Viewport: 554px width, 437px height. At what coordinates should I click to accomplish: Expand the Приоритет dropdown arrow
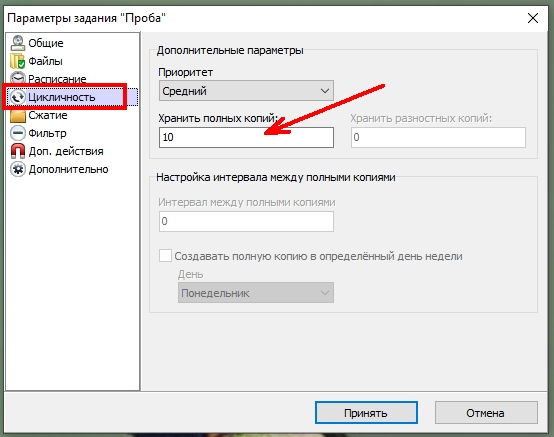tap(325, 91)
